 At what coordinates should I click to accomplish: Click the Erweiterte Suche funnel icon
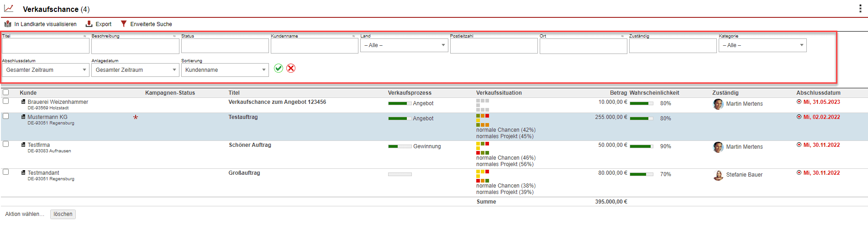tap(123, 24)
